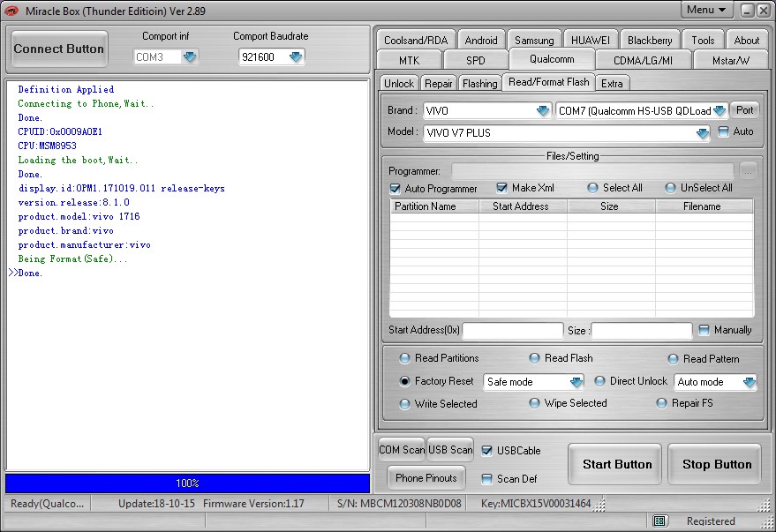
Task: Uncheck Auto Programmer checkbox
Action: point(395,189)
